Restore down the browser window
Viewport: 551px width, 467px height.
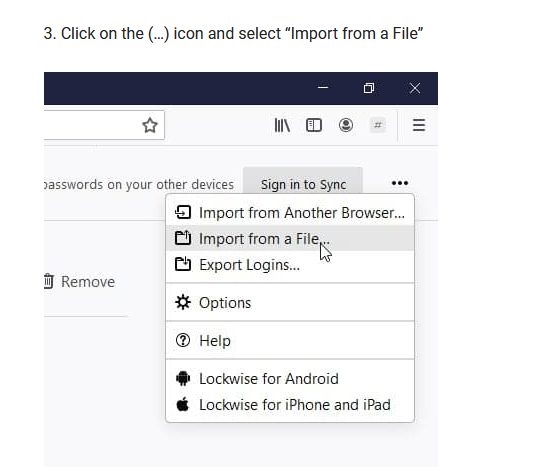click(369, 88)
